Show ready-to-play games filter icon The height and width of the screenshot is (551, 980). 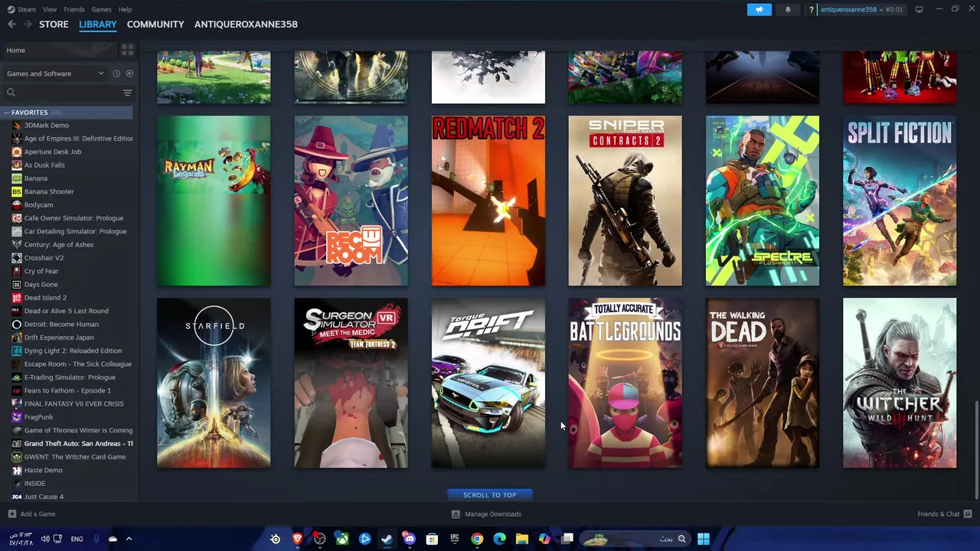point(129,73)
